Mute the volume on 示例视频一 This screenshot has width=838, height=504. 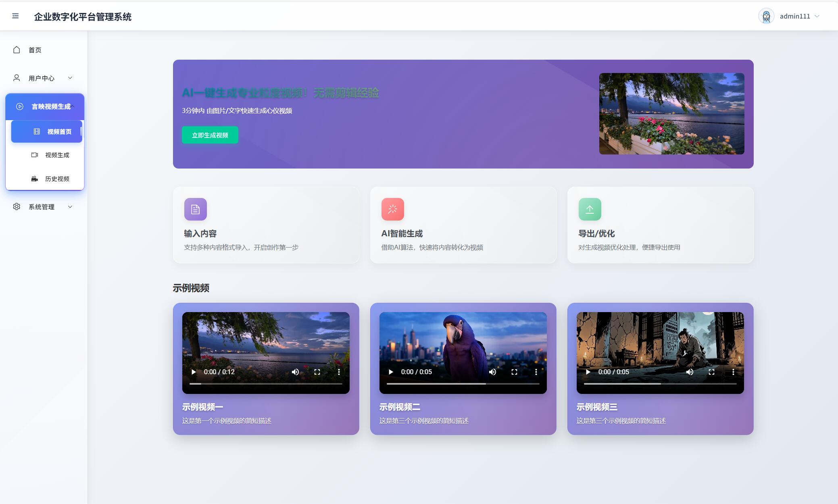click(295, 372)
